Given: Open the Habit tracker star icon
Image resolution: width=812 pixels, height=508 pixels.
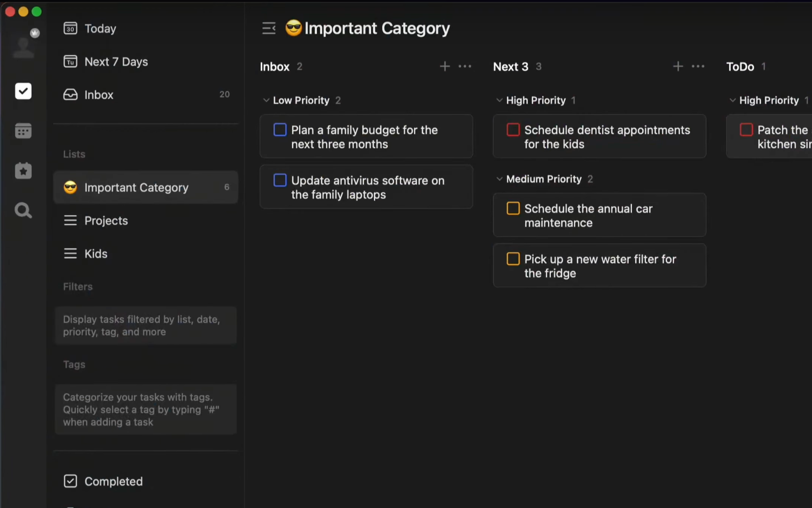Looking at the screenshot, I should [x=23, y=170].
